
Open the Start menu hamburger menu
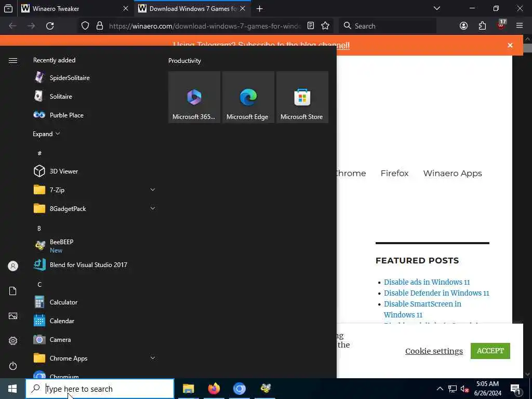(x=13, y=60)
